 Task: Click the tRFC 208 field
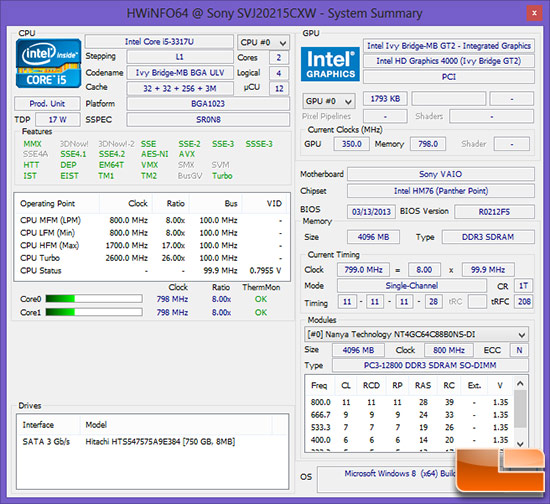point(523,301)
